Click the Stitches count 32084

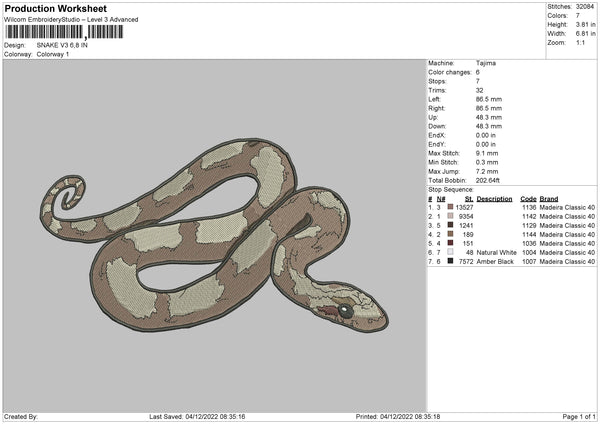pos(585,8)
